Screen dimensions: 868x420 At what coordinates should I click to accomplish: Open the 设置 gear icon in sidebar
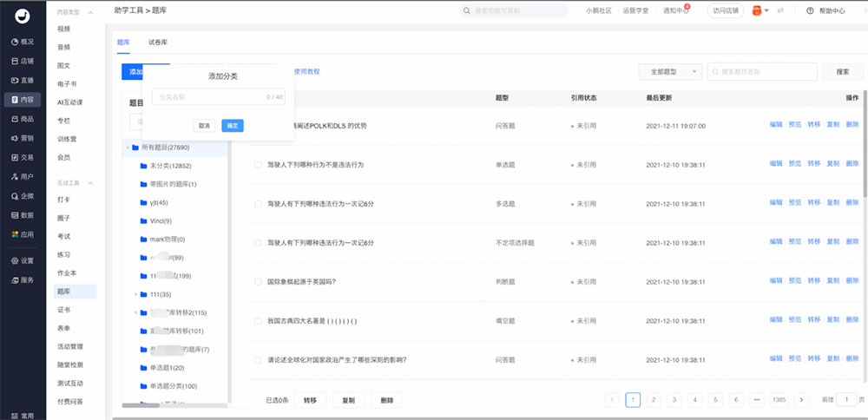(x=15, y=260)
